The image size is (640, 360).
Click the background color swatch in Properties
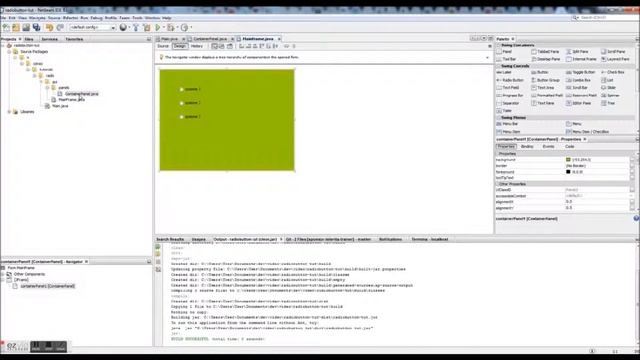tap(568, 160)
